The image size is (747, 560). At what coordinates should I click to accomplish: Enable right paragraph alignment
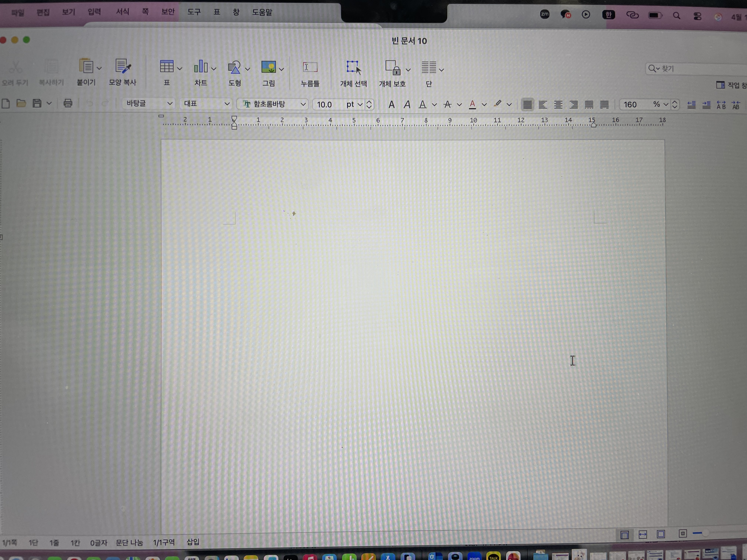pyautogui.click(x=573, y=105)
